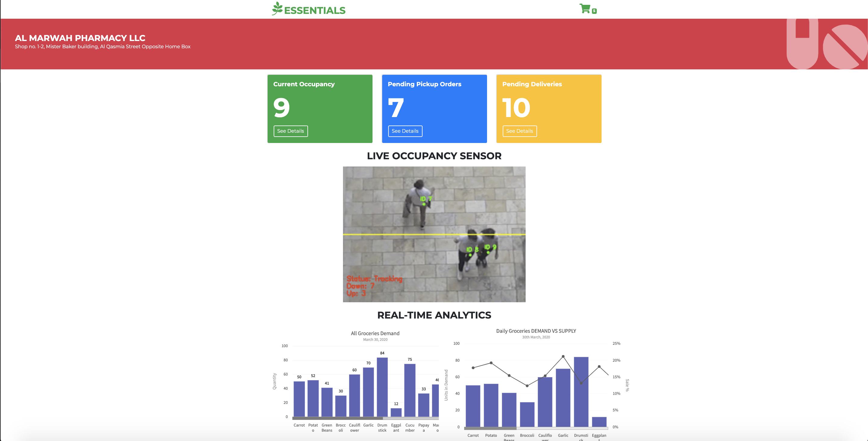Click the Garlic line point at chart peak

pyautogui.click(x=563, y=356)
